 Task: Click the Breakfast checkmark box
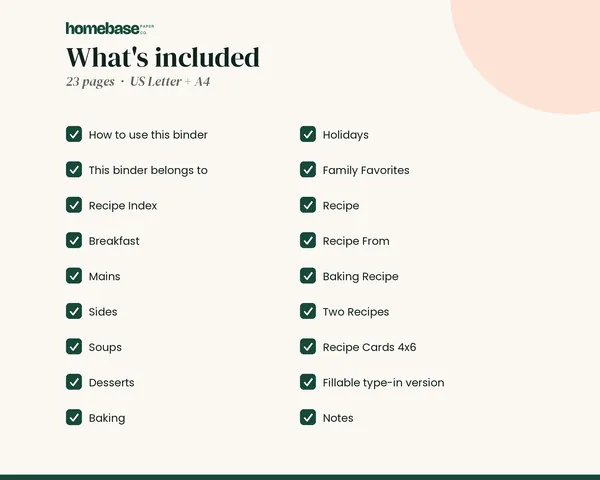tap(74, 240)
